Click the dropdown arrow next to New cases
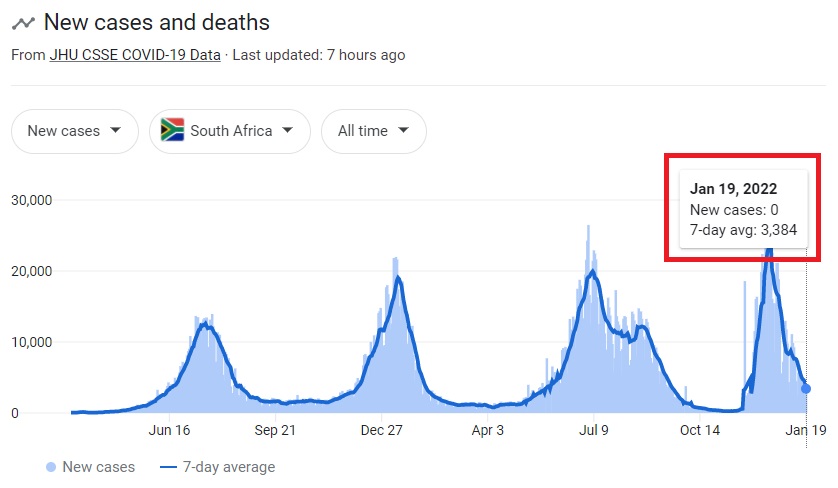 (x=116, y=131)
